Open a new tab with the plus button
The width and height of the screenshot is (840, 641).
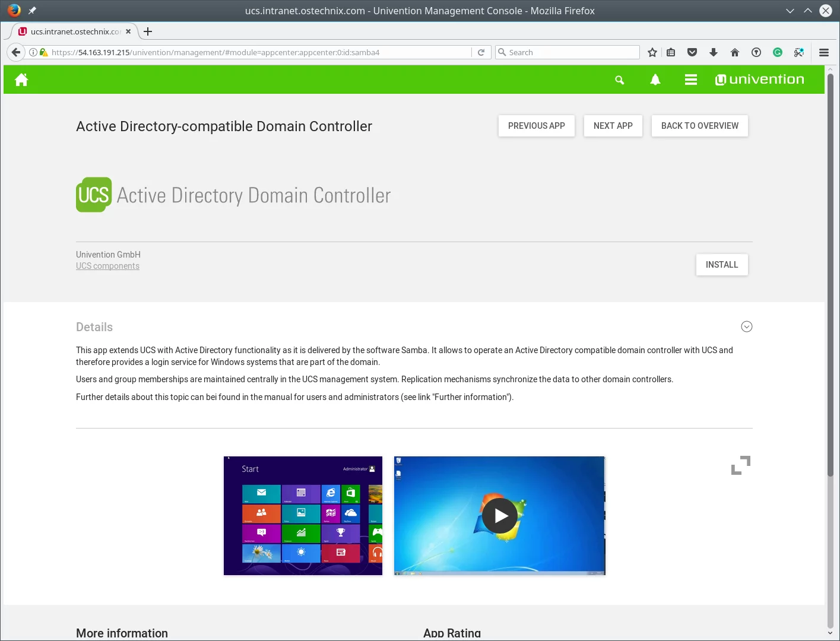pos(148,31)
